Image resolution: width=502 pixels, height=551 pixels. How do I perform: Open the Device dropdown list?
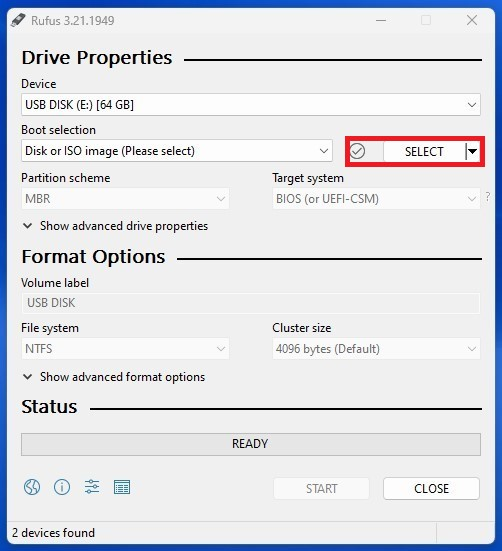tap(251, 105)
